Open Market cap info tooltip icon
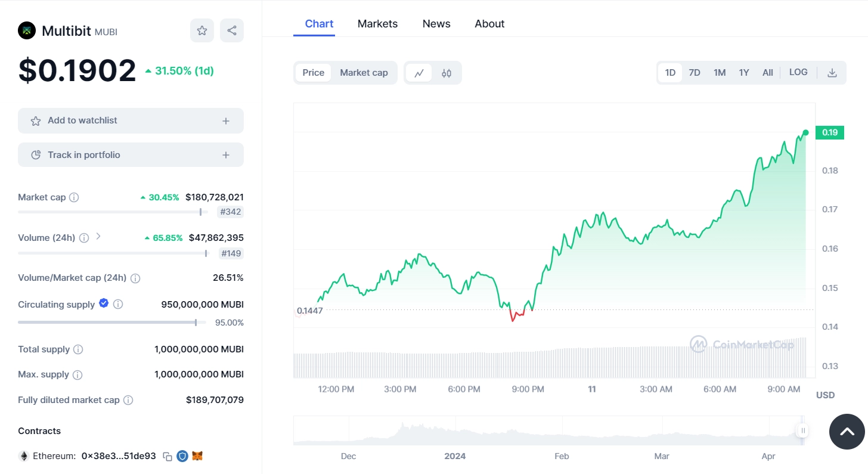868x474 pixels. point(74,197)
